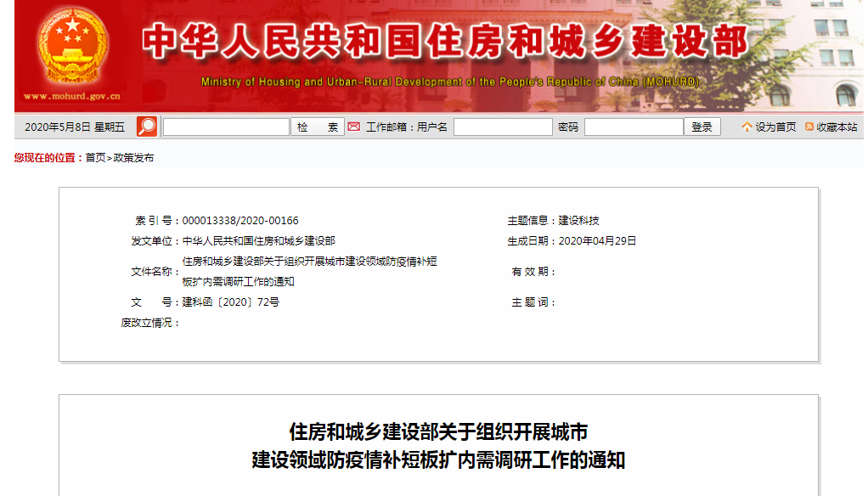Focus the site search text field
Viewport: 868px width, 496px height.
(x=227, y=127)
